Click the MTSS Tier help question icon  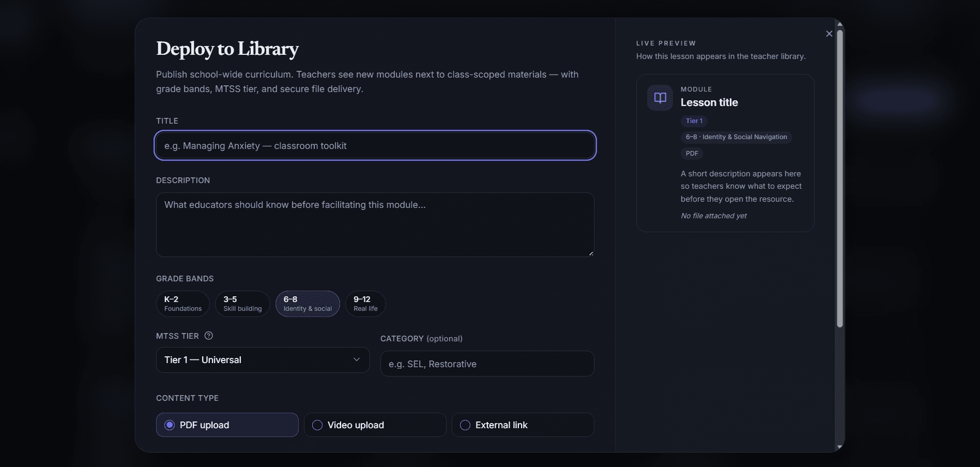[209, 336]
